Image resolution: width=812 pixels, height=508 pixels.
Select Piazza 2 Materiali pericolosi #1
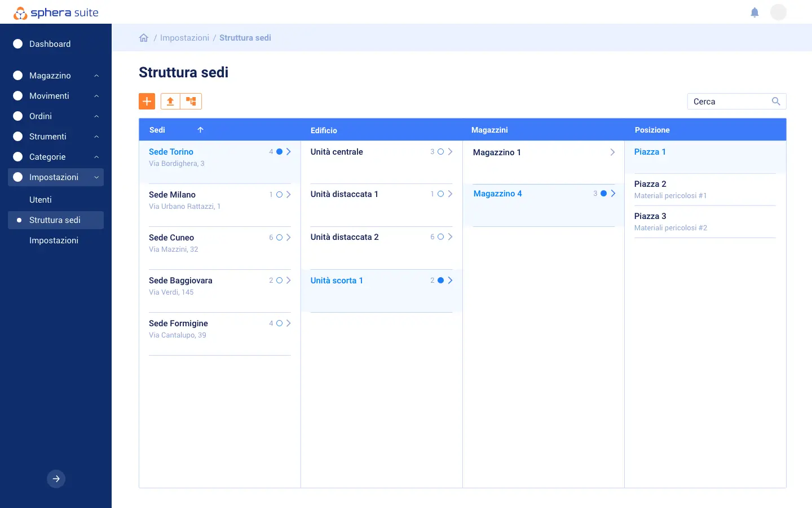pos(705,190)
